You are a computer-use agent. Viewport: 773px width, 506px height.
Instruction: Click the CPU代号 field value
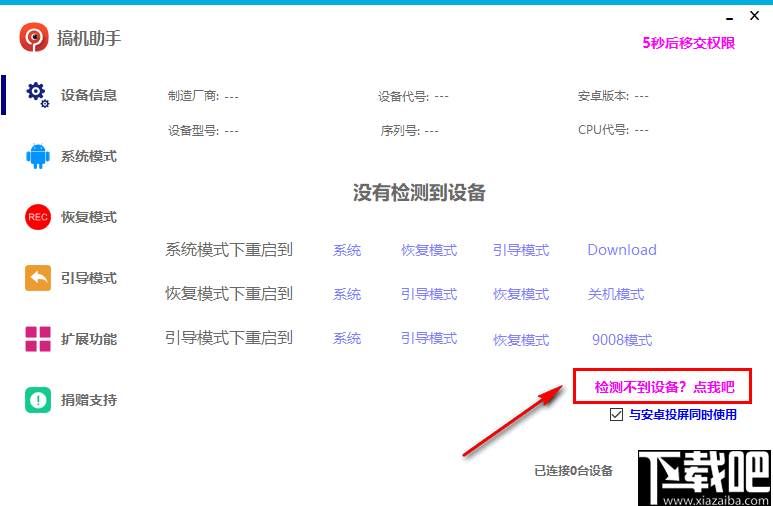point(641,130)
